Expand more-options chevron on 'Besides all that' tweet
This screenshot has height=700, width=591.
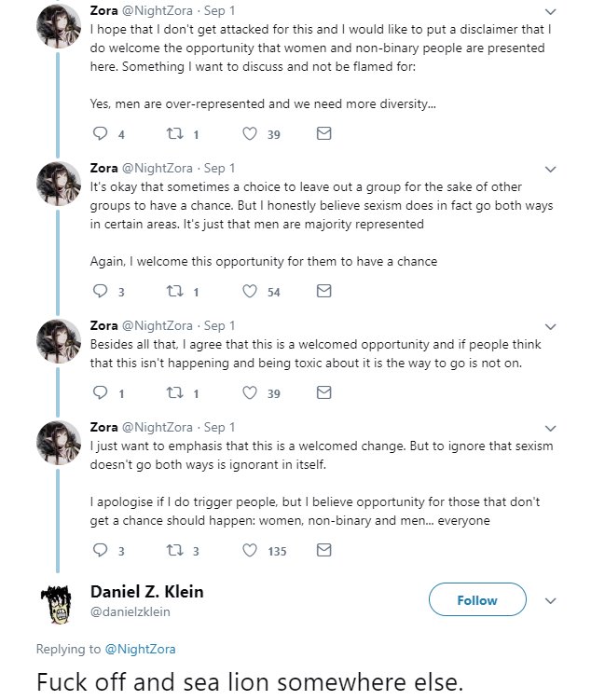click(x=551, y=327)
